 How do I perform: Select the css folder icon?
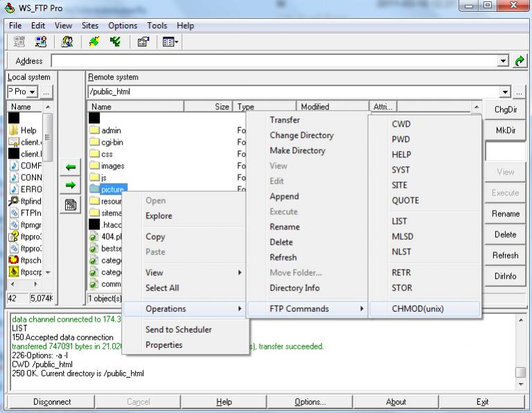click(x=94, y=154)
